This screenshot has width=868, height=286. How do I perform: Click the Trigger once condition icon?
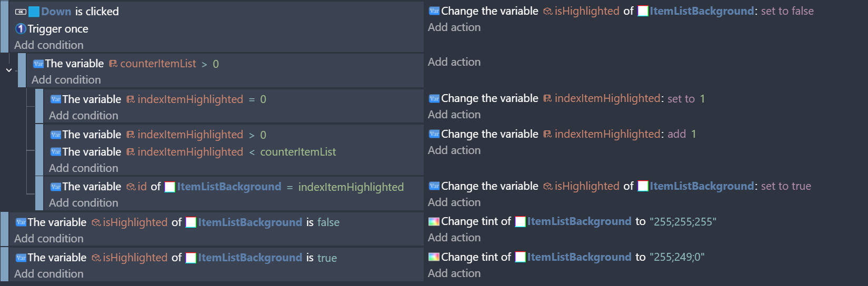[21, 29]
